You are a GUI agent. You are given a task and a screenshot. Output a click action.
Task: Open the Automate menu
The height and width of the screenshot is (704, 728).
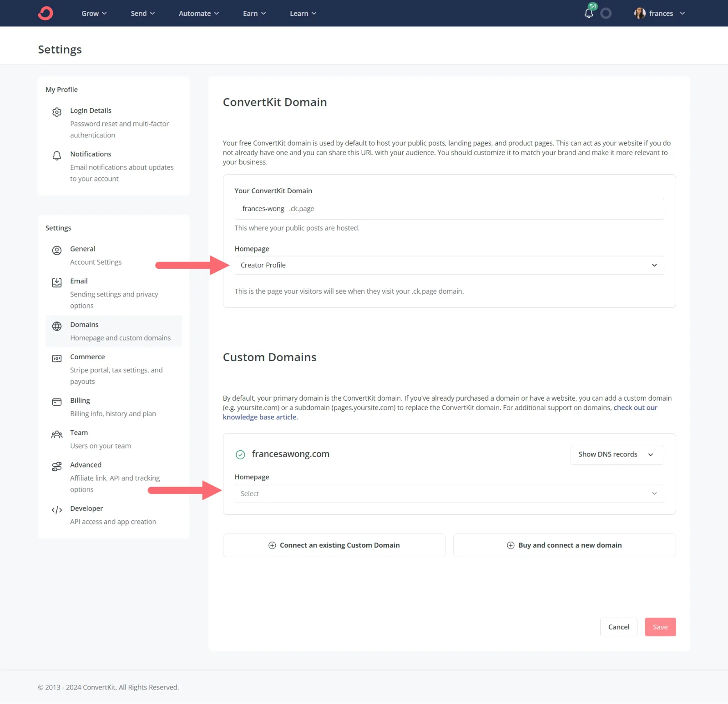198,13
